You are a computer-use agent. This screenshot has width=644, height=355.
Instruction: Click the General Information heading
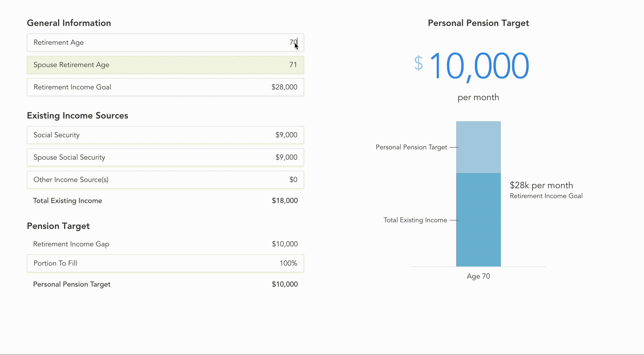point(69,23)
